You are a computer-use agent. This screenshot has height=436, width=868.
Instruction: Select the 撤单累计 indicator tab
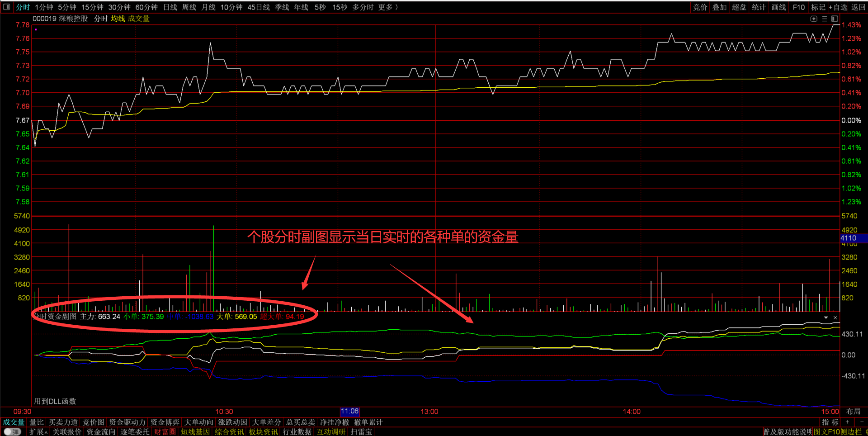coord(368,422)
